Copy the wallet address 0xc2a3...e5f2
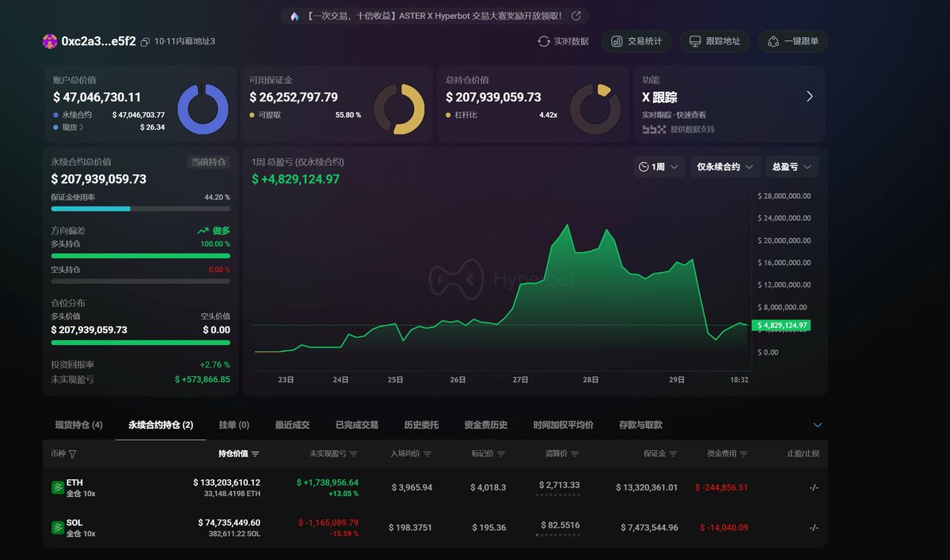Viewport: 950px width, 560px height. click(x=145, y=42)
